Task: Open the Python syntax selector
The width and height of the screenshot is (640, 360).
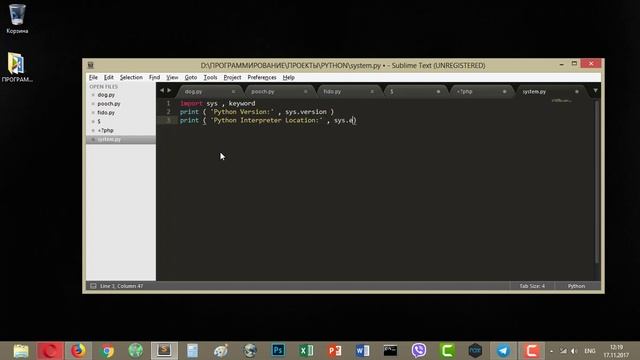Action: click(576, 286)
